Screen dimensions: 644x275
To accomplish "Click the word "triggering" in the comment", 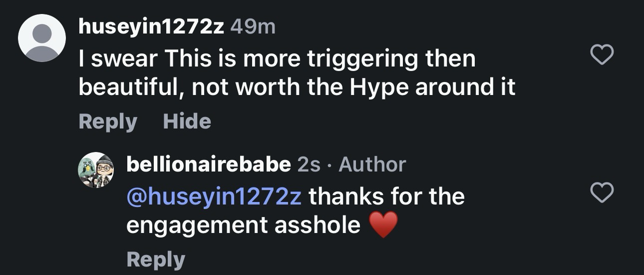I will click(362, 60).
